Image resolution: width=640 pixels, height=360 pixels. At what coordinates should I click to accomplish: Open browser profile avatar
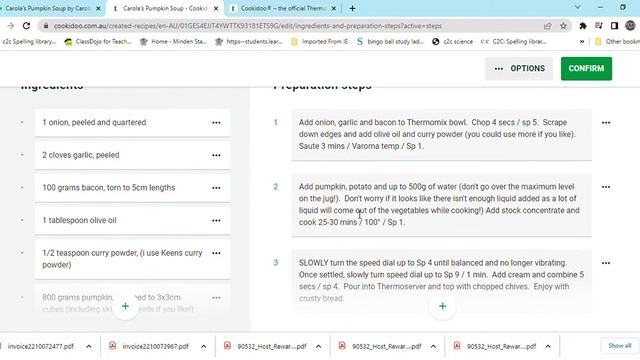630,26
